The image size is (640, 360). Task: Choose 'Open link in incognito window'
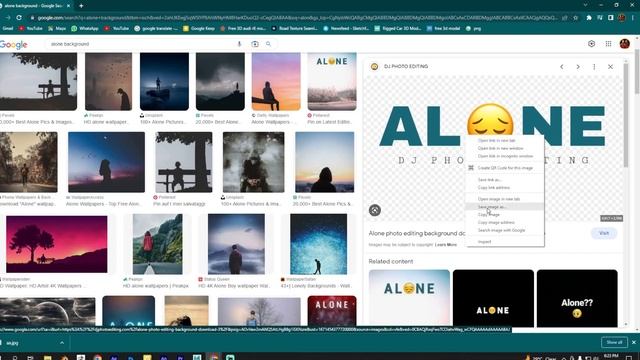[x=505, y=156]
